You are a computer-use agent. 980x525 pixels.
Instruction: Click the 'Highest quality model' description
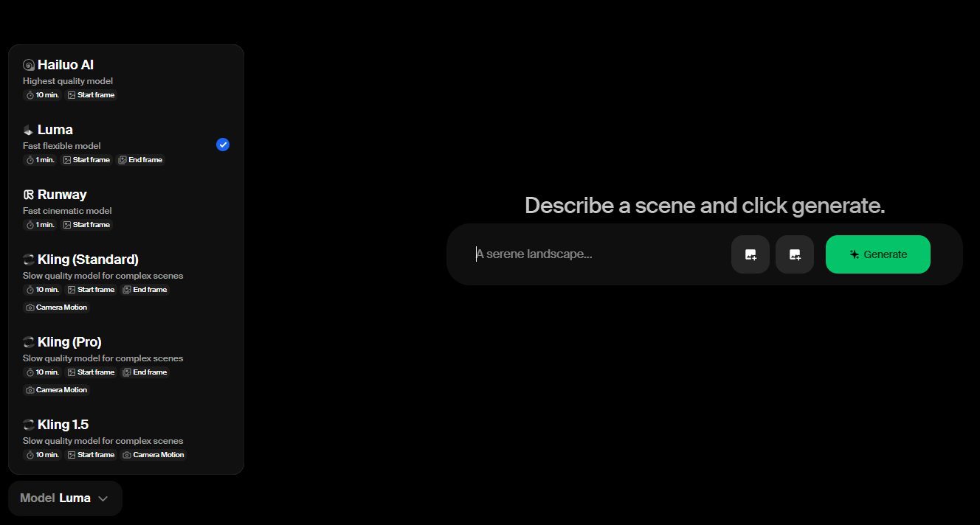point(68,81)
